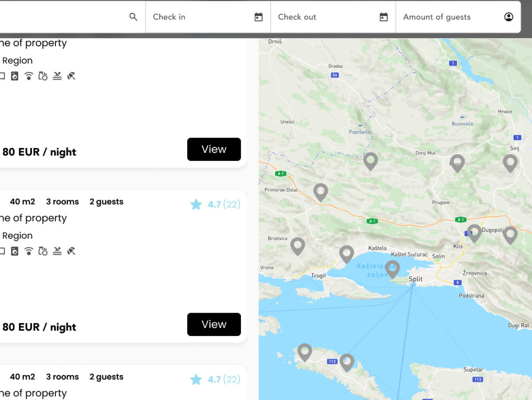532x400 pixels.
Task: Click the Busovača mountain label
Action: click(x=462, y=124)
